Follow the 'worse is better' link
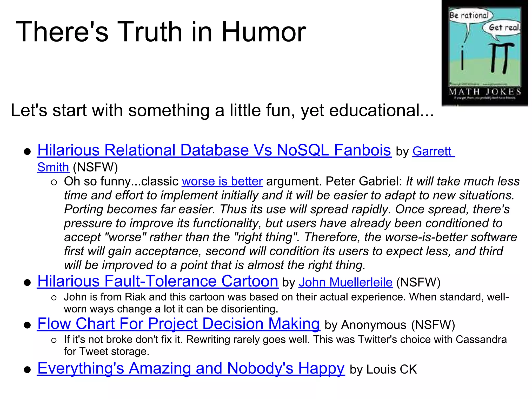Image resolution: width=532 pixels, height=399 pixels. (222, 181)
